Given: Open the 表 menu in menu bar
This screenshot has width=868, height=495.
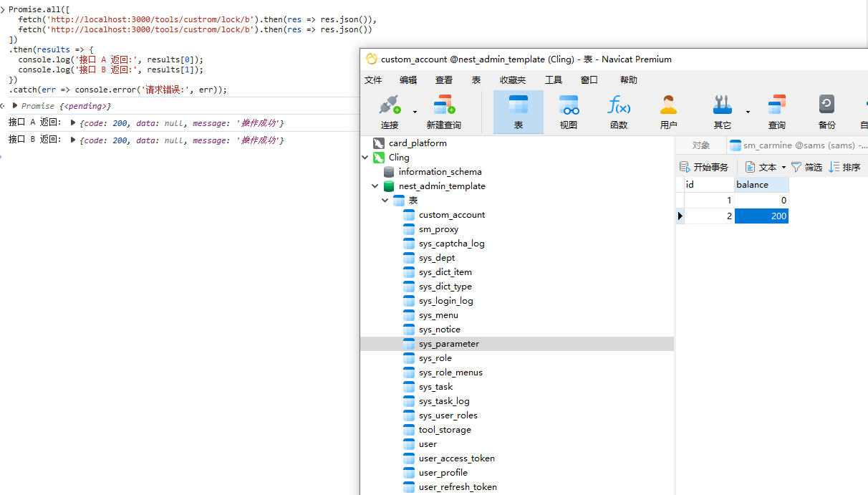Looking at the screenshot, I should pyautogui.click(x=476, y=80).
